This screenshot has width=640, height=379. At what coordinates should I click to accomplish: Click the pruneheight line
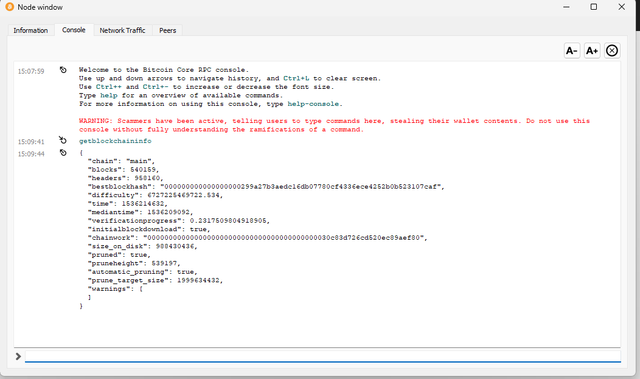(x=134, y=264)
